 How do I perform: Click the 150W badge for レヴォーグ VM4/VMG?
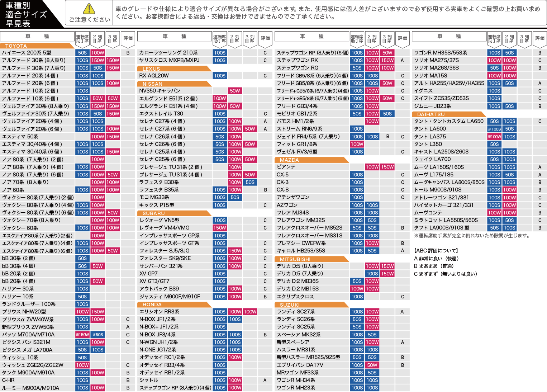pos(220,228)
